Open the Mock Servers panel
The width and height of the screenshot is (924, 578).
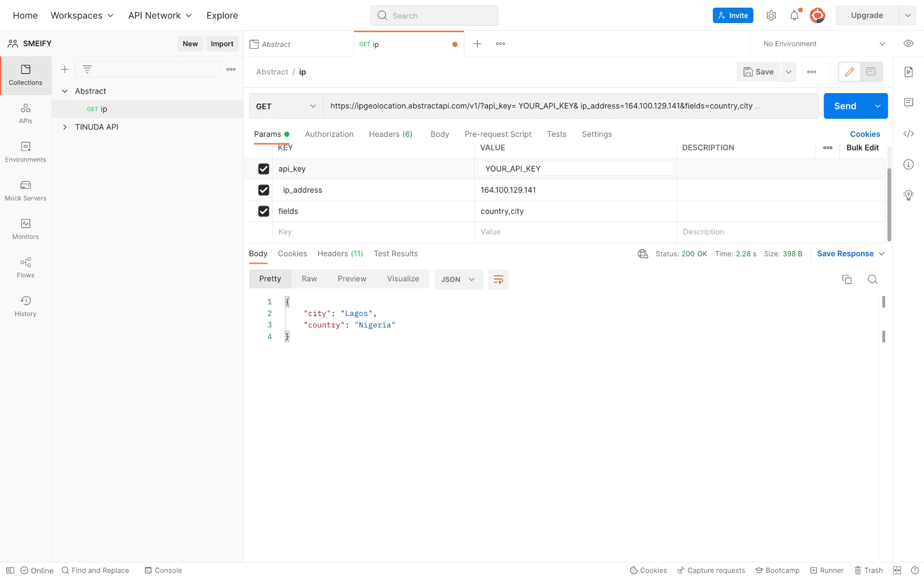[x=25, y=190]
